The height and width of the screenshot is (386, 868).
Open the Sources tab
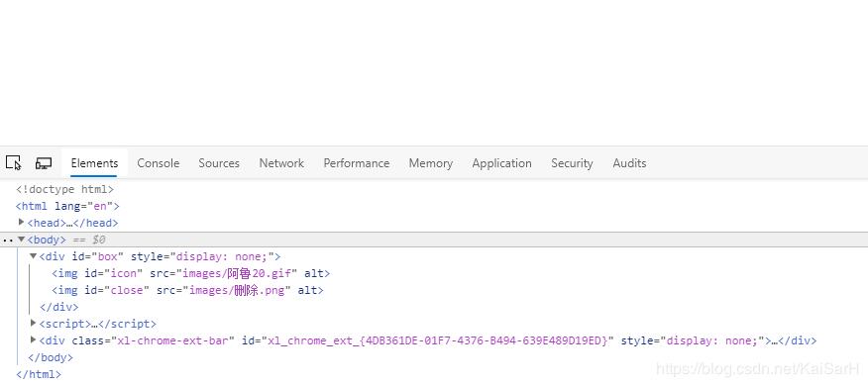[219, 163]
